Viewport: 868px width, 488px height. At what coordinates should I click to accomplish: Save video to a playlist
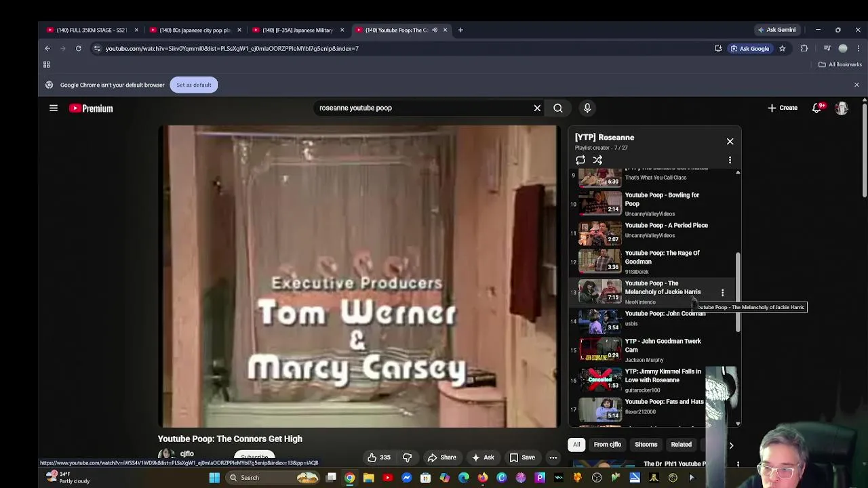[x=522, y=457]
